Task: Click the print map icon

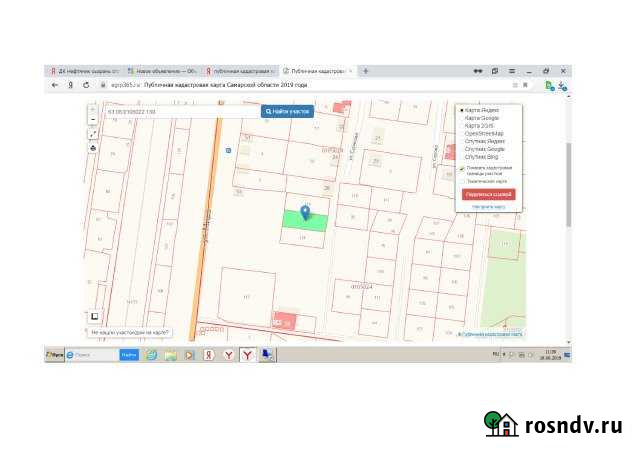Action: pos(93,147)
